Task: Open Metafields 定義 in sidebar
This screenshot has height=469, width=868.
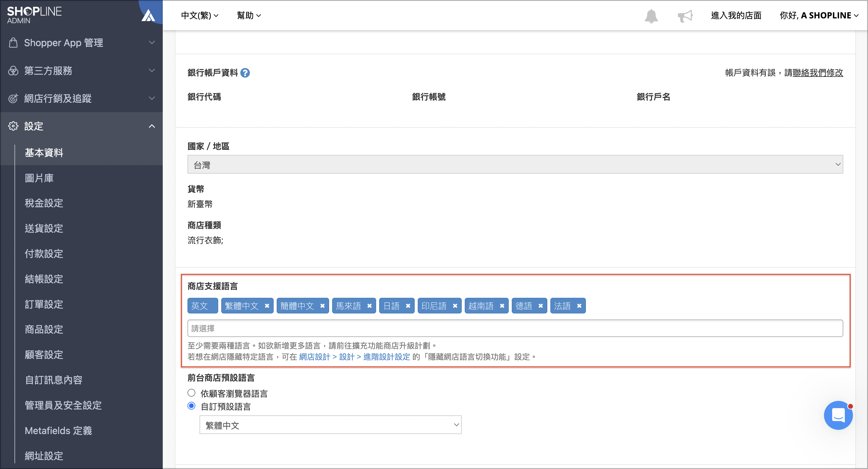Action: tap(58, 431)
